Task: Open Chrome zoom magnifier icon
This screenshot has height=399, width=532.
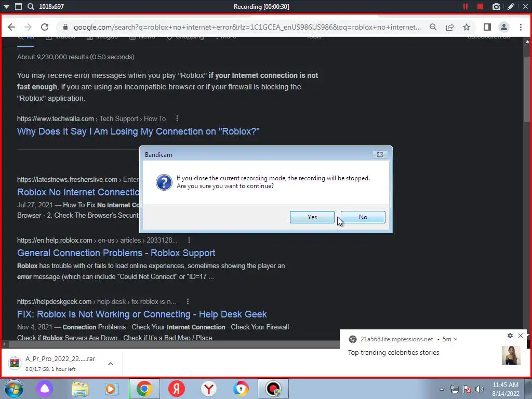Action: [x=433, y=27]
